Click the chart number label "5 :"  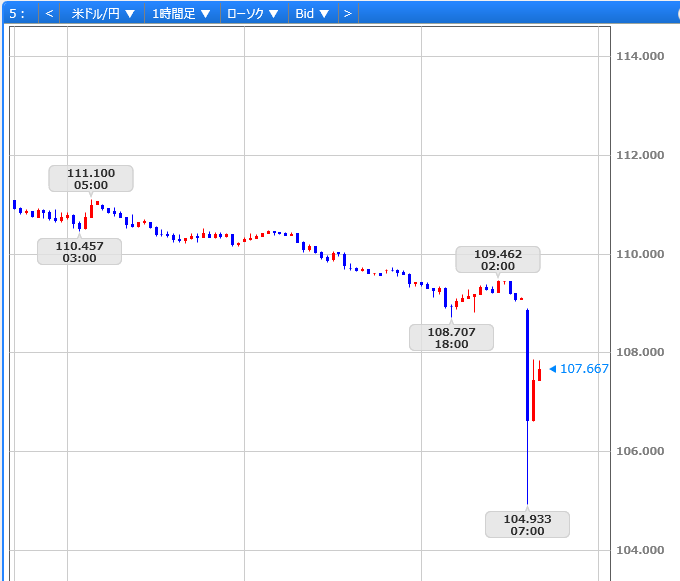coord(17,13)
